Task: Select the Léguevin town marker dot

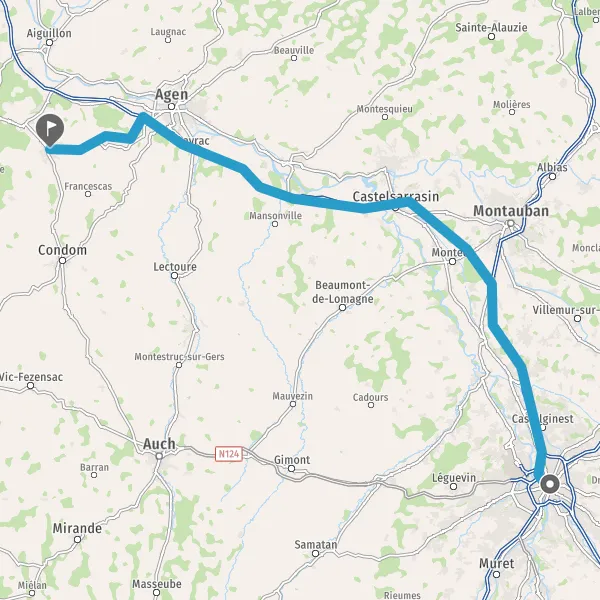Action: tap(453, 487)
